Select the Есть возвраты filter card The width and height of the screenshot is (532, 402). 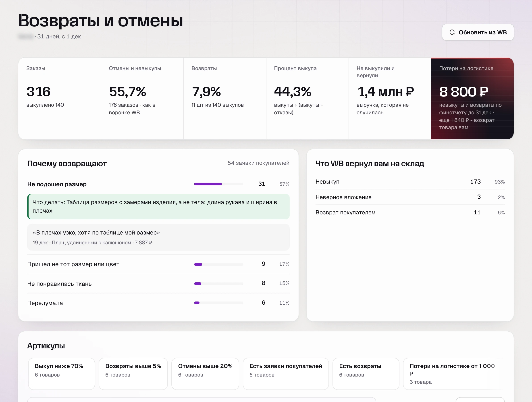[366, 374]
